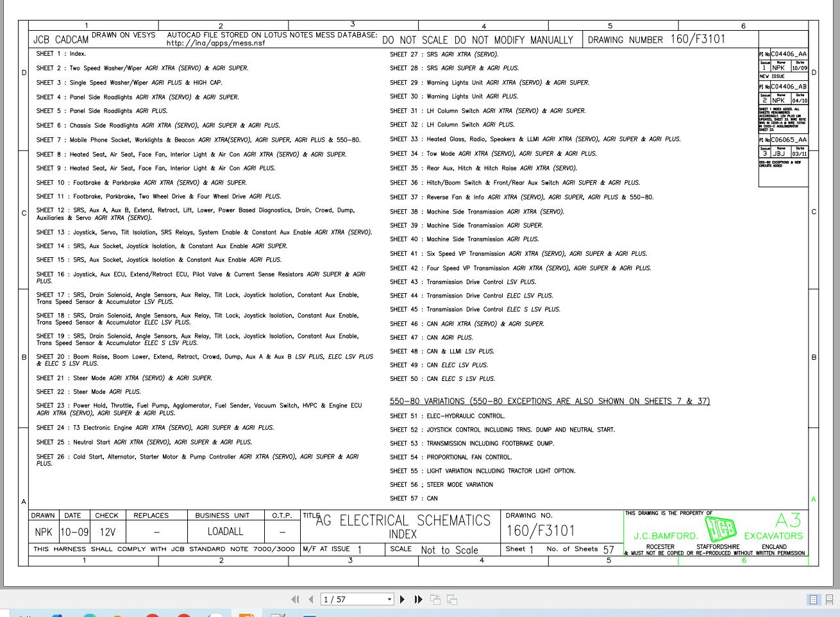Click SHEET 50 CAN ELEC S LSV PLUS
Image resolution: width=840 pixels, height=617 pixels.
pyautogui.click(x=442, y=379)
